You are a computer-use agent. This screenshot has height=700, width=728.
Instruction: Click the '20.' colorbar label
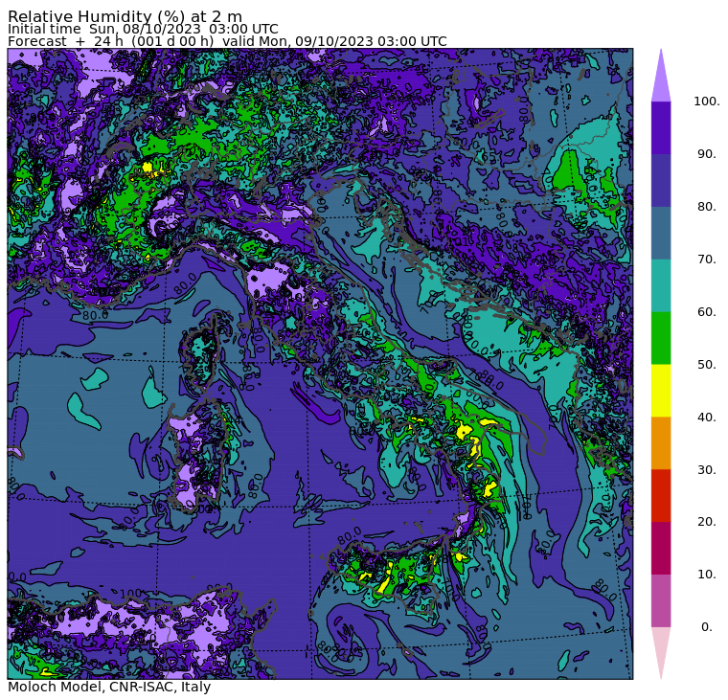coord(706,522)
